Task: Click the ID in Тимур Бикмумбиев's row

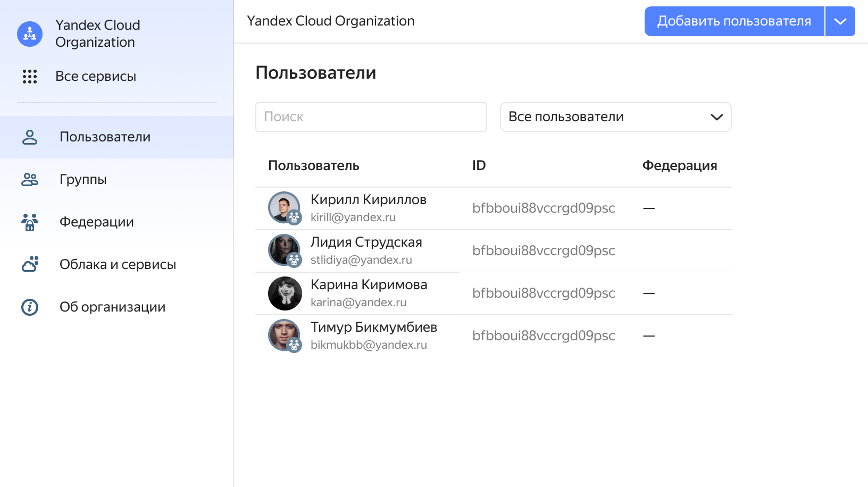Action: [x=544, y=336]
